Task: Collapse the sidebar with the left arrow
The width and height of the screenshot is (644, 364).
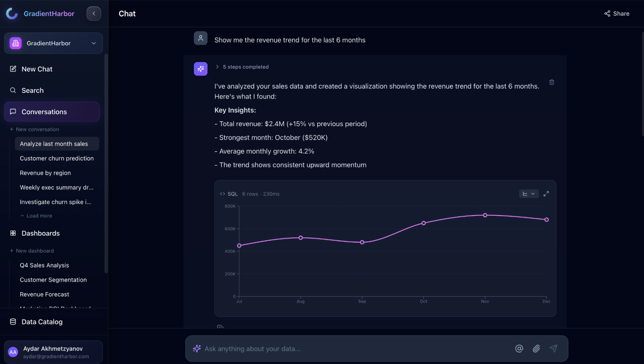Action: click(94, 13)
